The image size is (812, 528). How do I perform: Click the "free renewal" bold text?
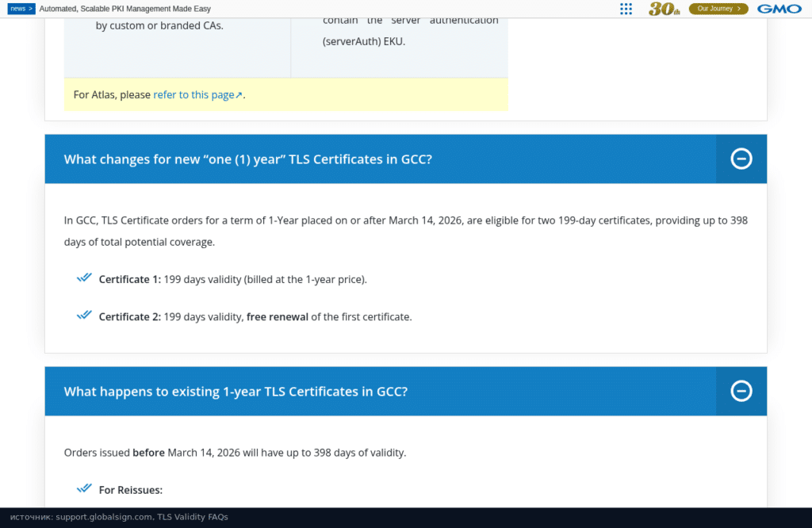tap(277, 317)
